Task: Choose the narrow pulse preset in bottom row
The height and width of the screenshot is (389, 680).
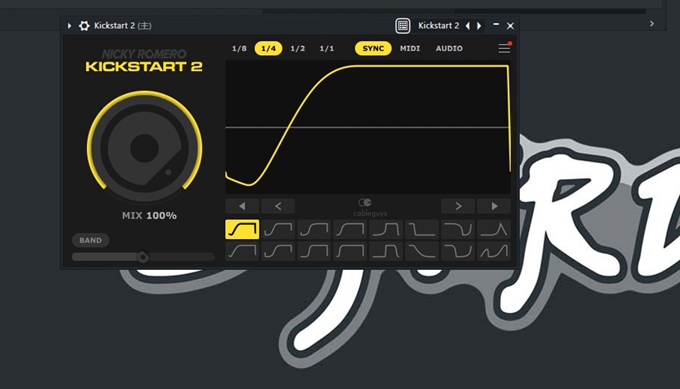Action: click(x=386, y=252)
